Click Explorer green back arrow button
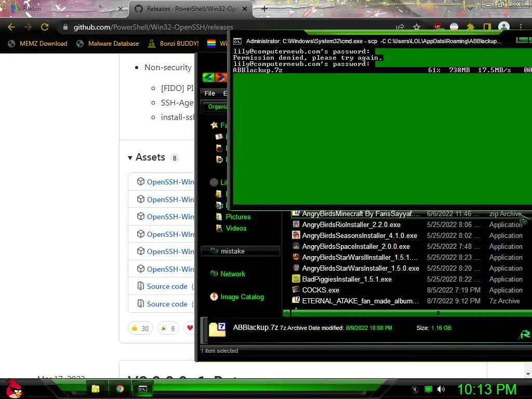This screenshot has width=532, height=399. point(208,78)
